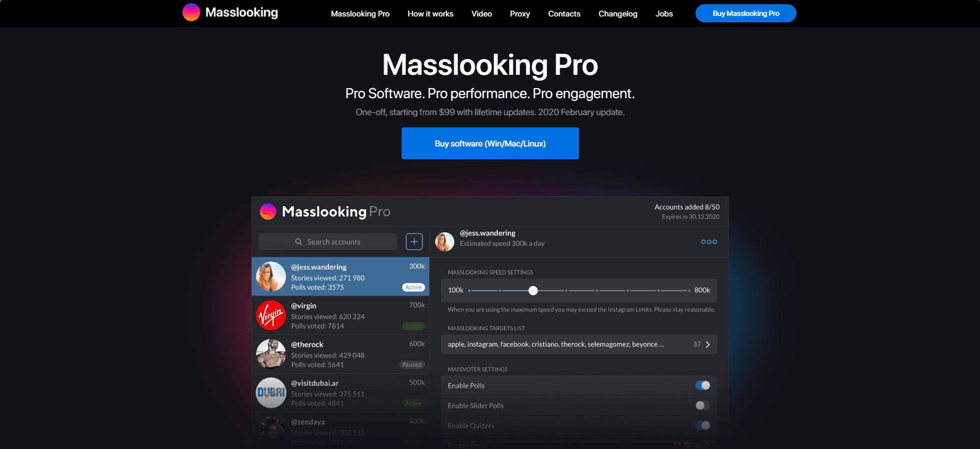Screen dimensions: 980x449
Task: Click the Masslooking Pro app logo icon
Action: (268, 211)
